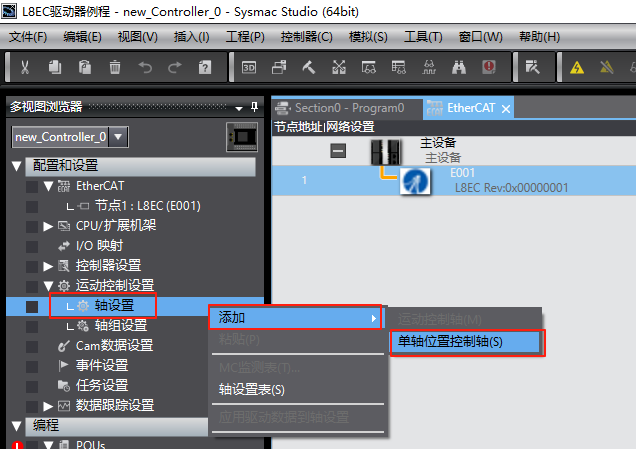Switch to Section0 - Program0 tab

pos(349,108)
